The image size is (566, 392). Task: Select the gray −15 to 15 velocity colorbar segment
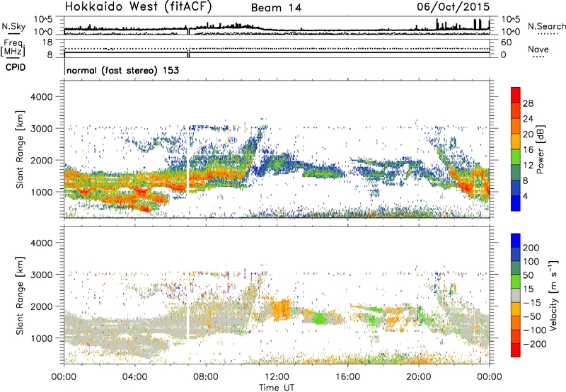(x=516, y=295)
